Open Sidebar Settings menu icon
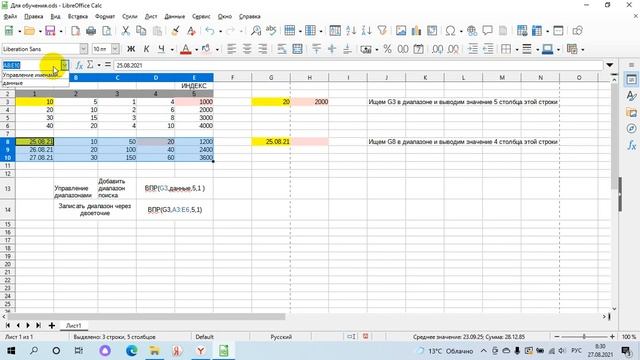The height and width of the screenshot is (360, 640). (x=631, y=65)
